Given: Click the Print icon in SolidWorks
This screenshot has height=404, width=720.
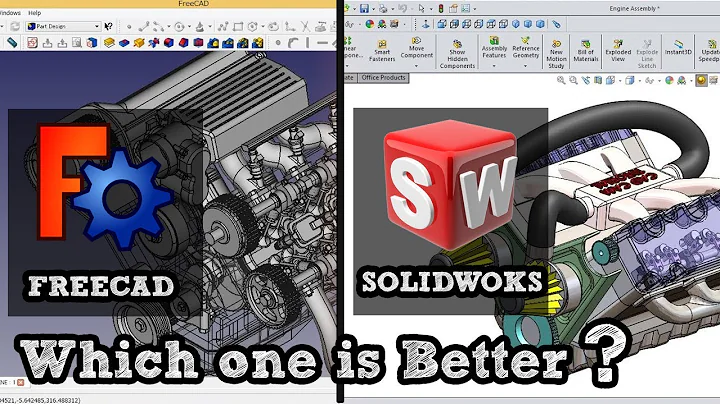Looking at the screenshot, I should pyautogui.click(x=383, y=9).
